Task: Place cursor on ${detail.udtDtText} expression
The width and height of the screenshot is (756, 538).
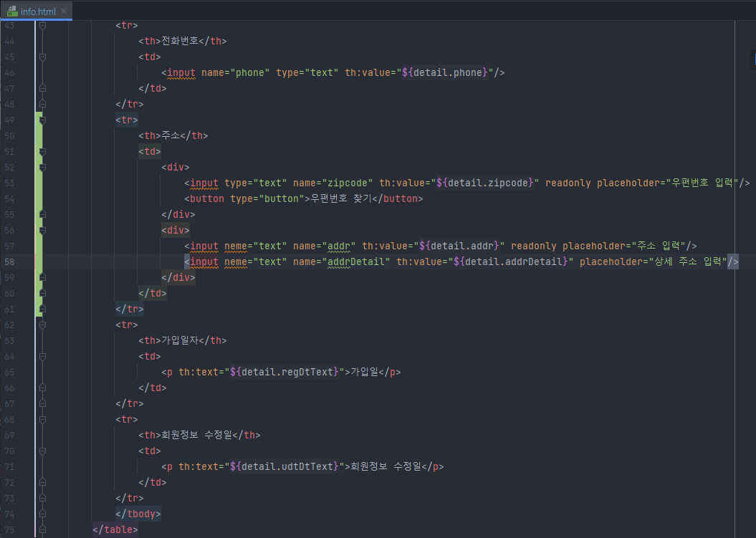Action: pos(284,466)
